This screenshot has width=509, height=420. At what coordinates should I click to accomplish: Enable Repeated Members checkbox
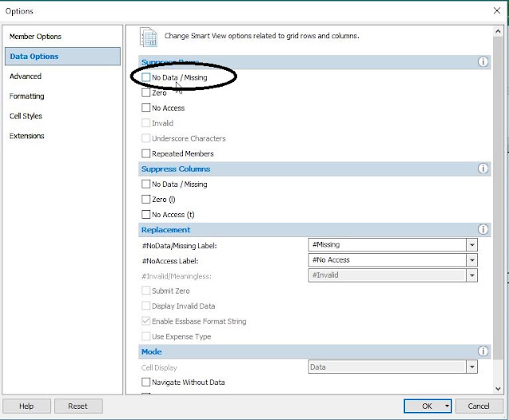click(x=146, y=154)
